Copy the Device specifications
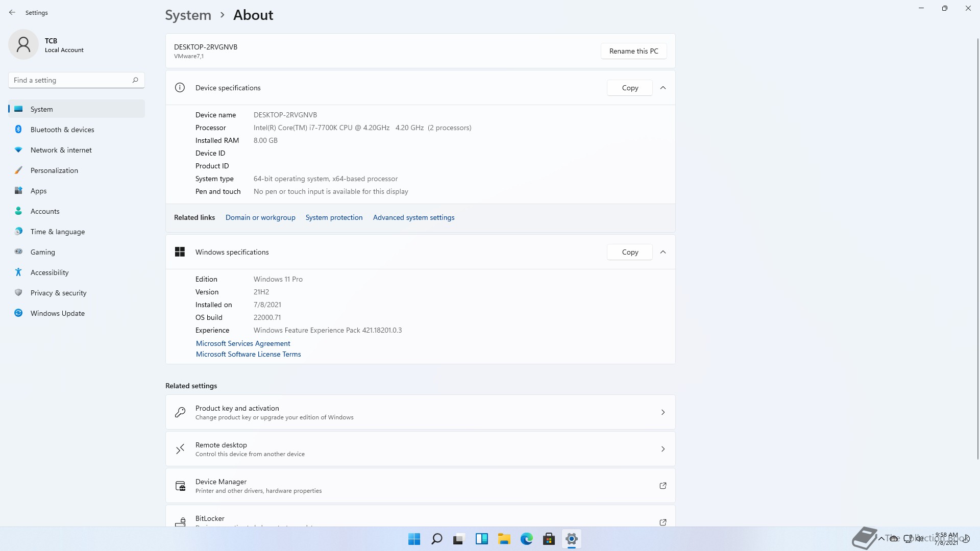The image size is (980, 551). [630, 88]
